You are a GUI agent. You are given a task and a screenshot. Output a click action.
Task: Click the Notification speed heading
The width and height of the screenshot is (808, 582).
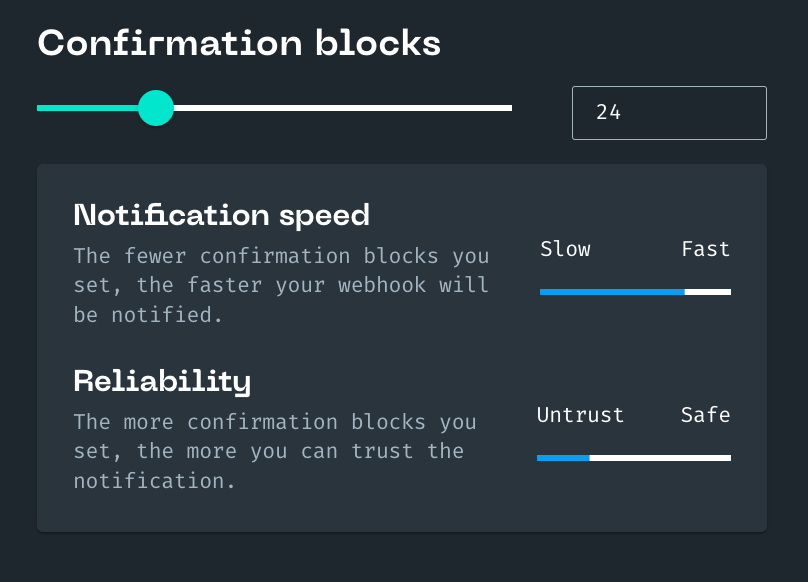tap(221, 215)
